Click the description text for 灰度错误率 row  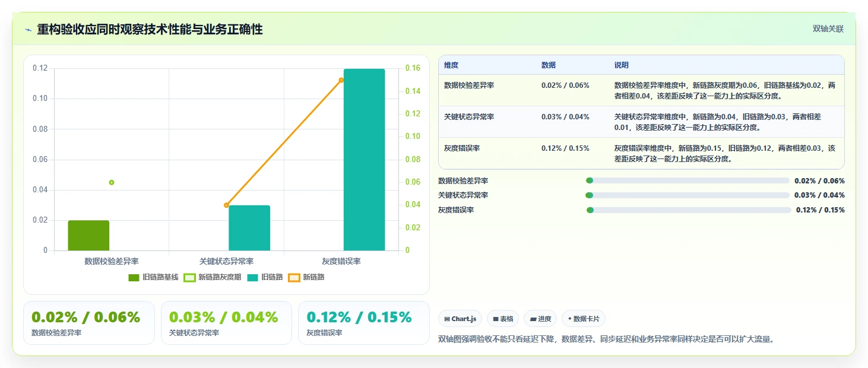pos(725,154)
